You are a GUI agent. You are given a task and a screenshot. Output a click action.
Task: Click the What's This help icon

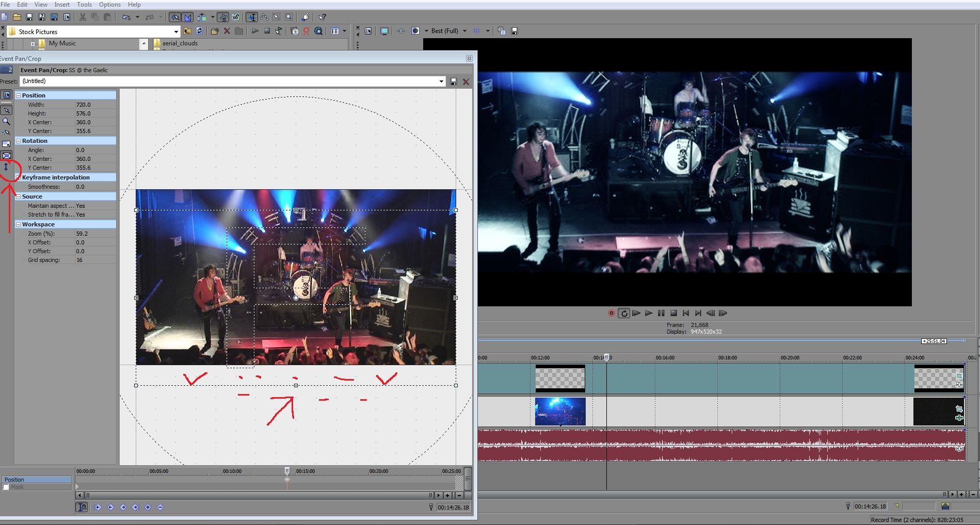click(x=322, y=17)
